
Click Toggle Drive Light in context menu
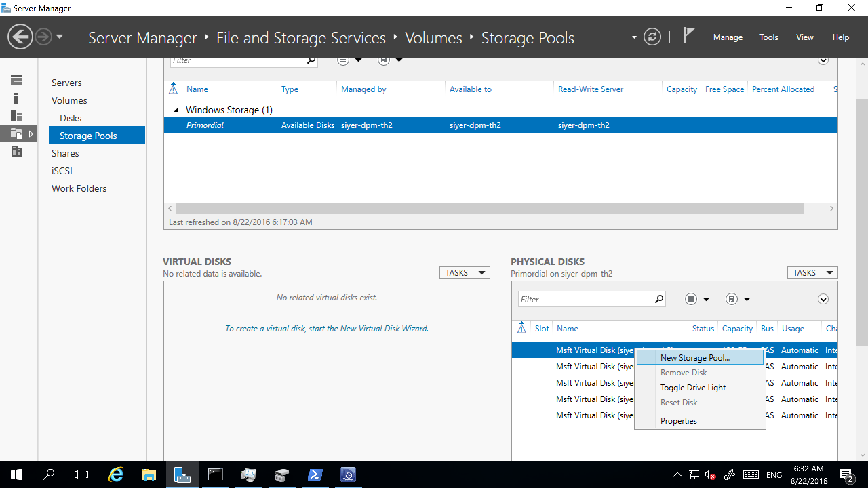[693, 387]
